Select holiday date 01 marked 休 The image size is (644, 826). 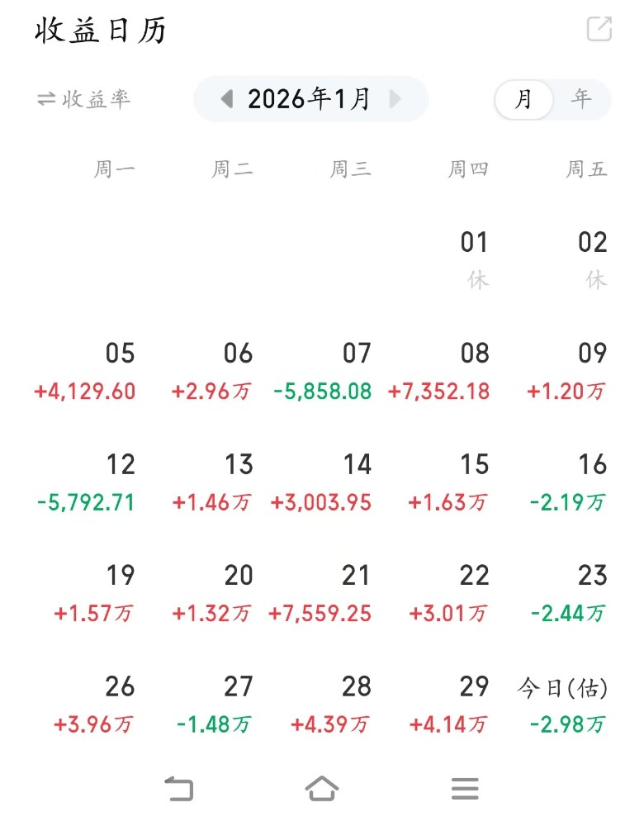pyautogui.click(x=475, y=259)
